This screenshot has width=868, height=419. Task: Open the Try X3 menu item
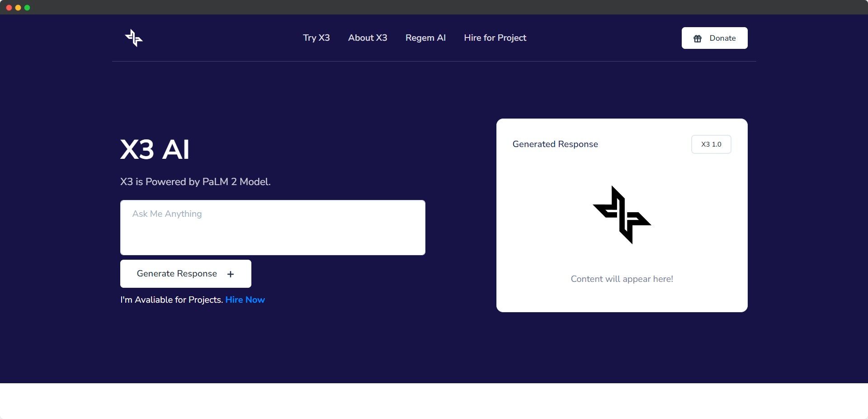[316, 38]
